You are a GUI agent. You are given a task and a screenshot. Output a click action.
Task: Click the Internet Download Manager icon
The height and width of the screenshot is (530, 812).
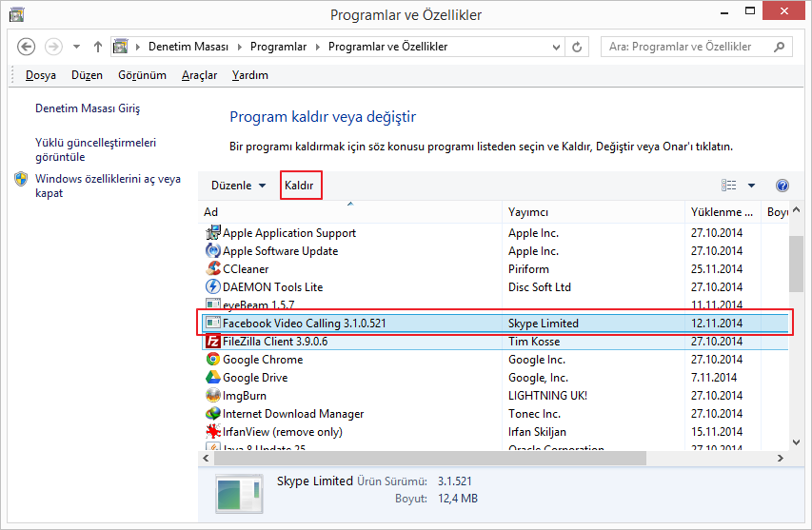click(213, 414)
